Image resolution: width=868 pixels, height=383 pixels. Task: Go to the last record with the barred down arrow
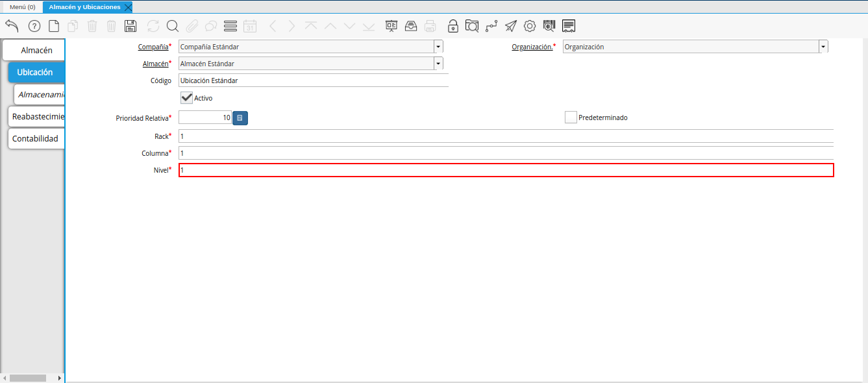coord(369,26)
